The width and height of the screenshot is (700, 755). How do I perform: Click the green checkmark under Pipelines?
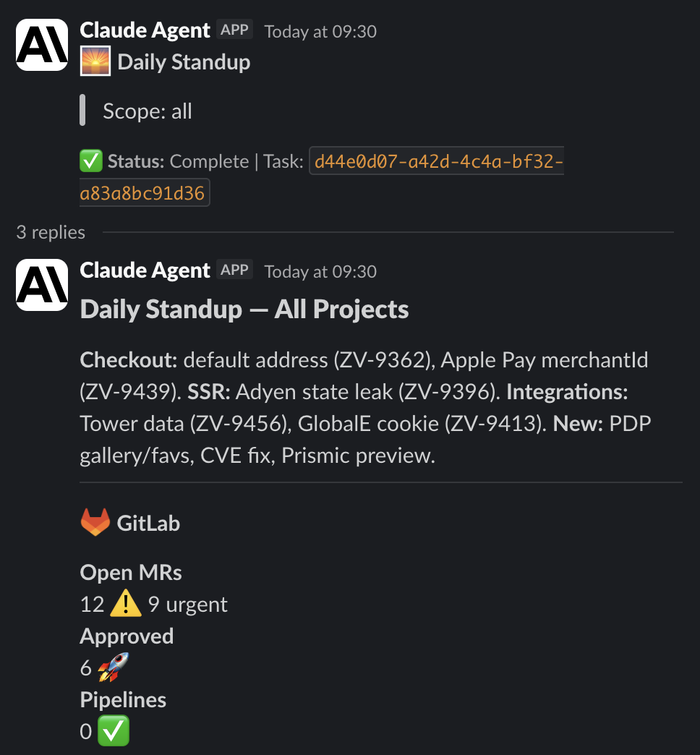pyautogui.click(x=114, y=731)
